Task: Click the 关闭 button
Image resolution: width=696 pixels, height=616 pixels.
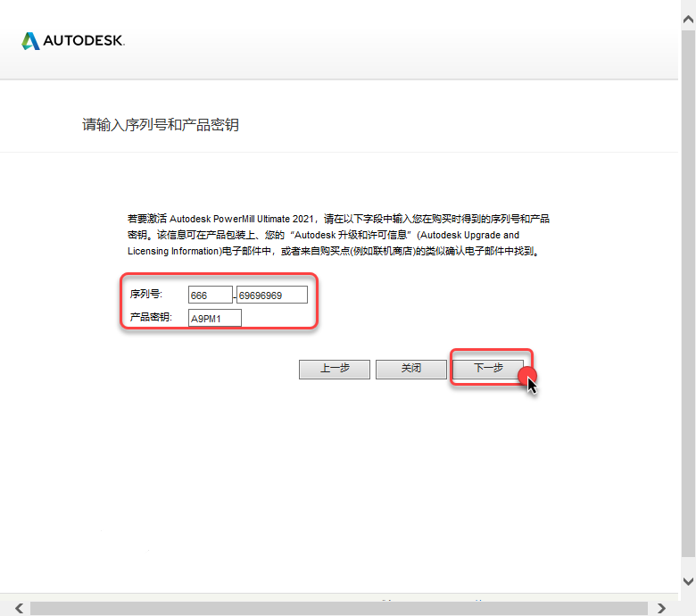Action: tap(411, 369)
